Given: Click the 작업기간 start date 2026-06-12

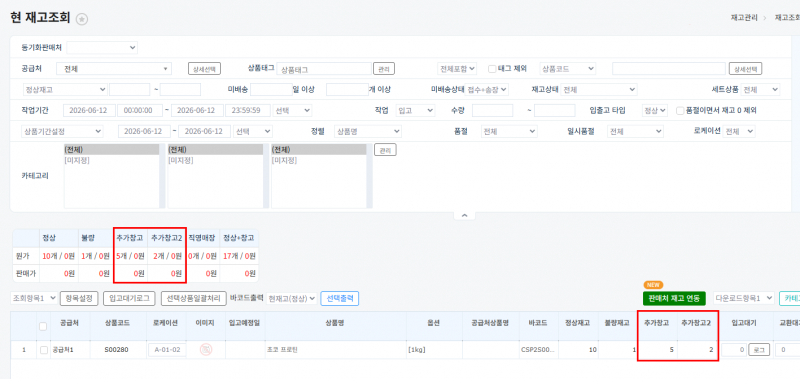Looking at the screenshot, I should [89, 110].
